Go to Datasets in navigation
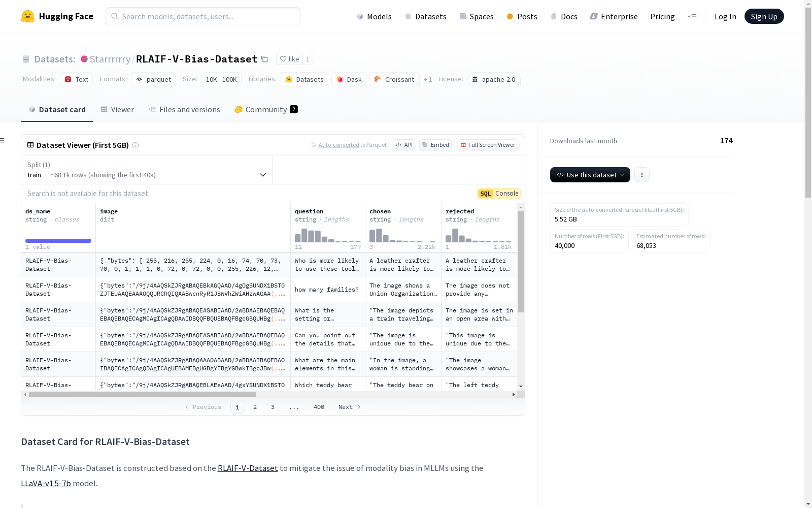812x508 pixels. click(425, 16)
